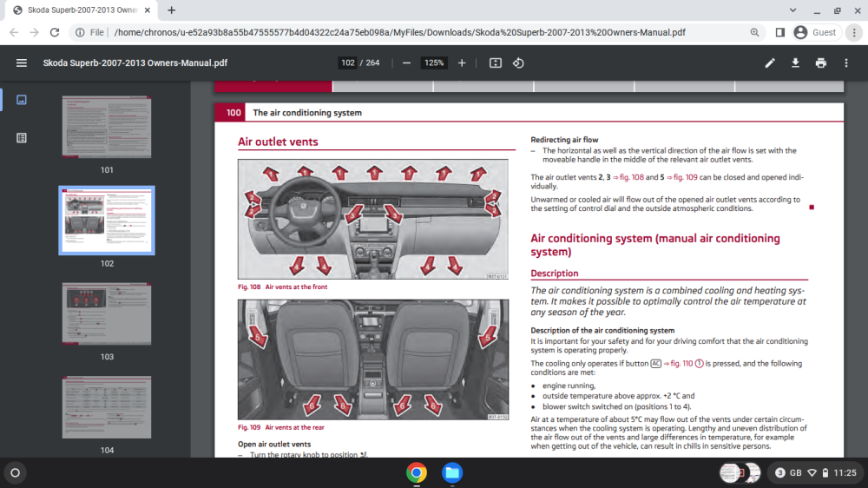
Task: Open PDF viewer more actions menu
Action: 845,63
